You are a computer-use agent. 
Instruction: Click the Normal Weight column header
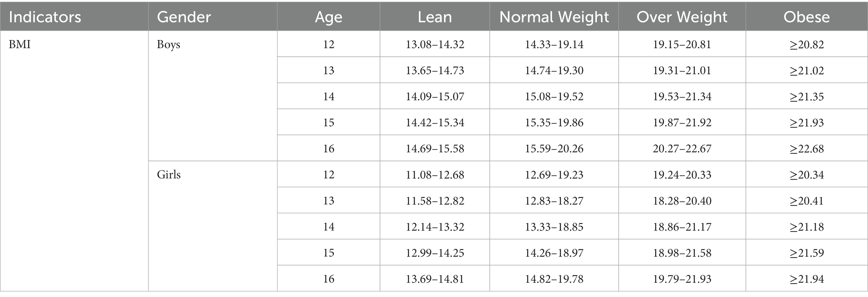(554, 17)
